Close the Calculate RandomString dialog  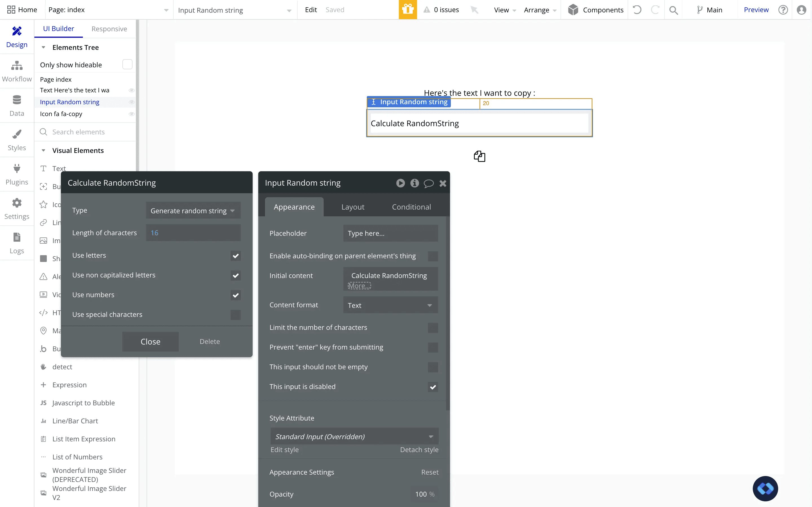click(x=150, y=341)
